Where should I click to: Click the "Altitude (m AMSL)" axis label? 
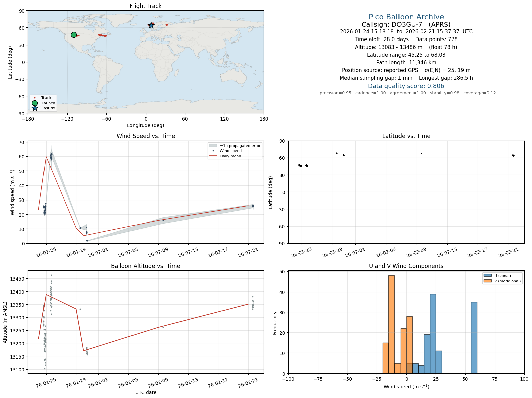(5, 322)
